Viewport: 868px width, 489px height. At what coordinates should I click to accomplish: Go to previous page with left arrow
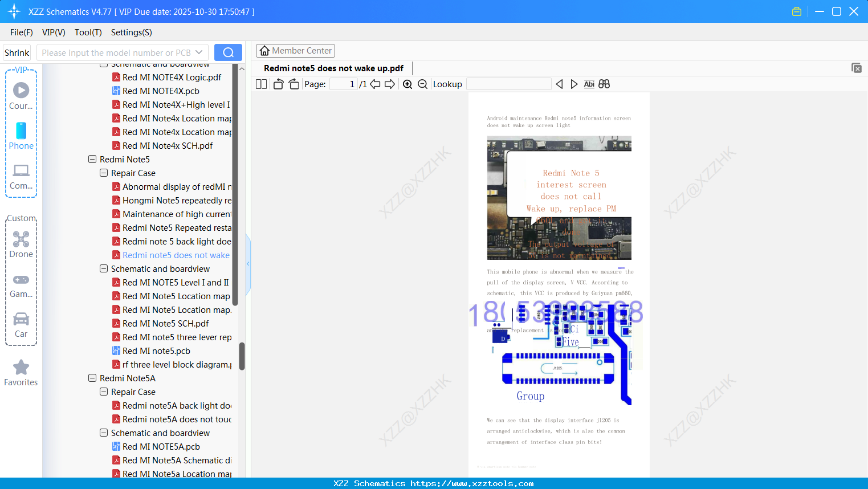375,84
